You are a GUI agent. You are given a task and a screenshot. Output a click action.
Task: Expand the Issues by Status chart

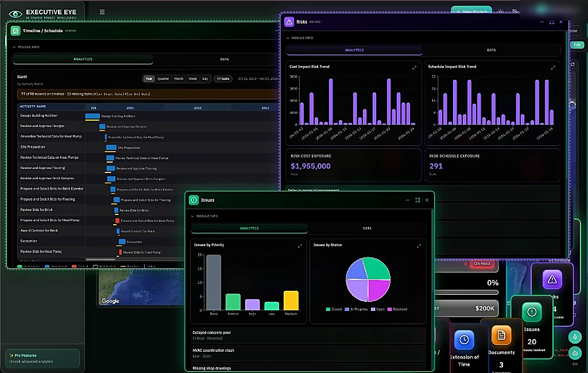[x=419, y=246]
